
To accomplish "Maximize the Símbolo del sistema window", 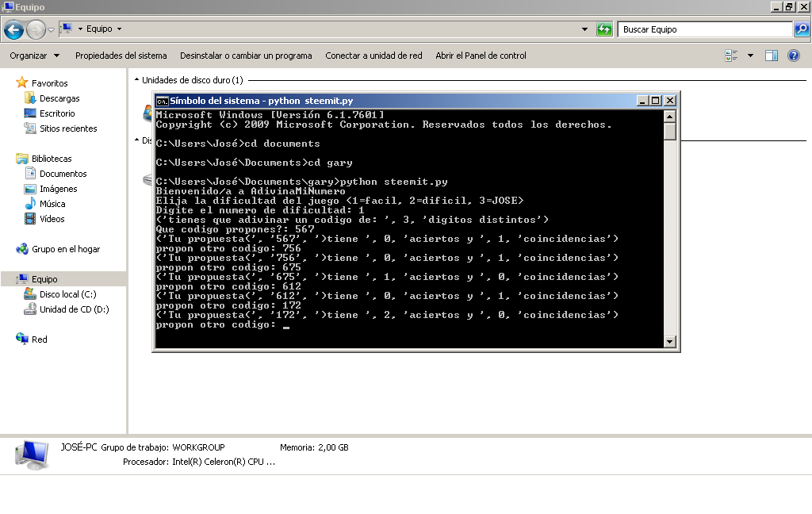I will tap(656, 101).
